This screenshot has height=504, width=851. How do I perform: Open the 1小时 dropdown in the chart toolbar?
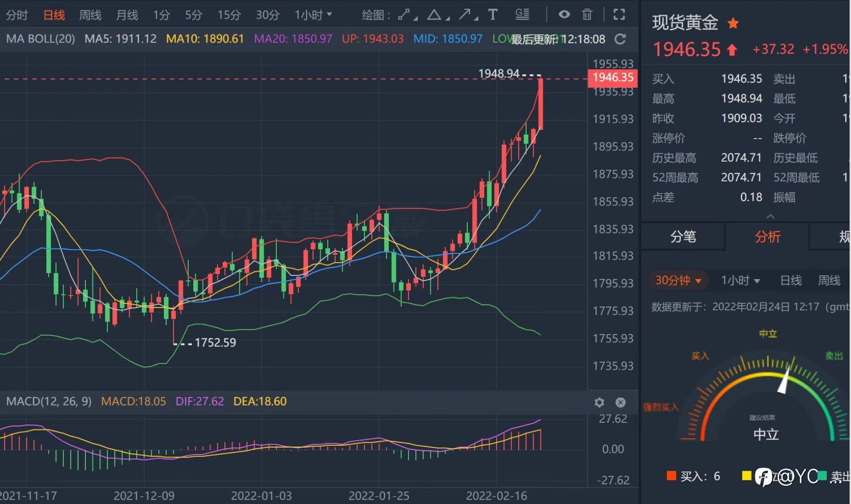(x=313, y=15)
